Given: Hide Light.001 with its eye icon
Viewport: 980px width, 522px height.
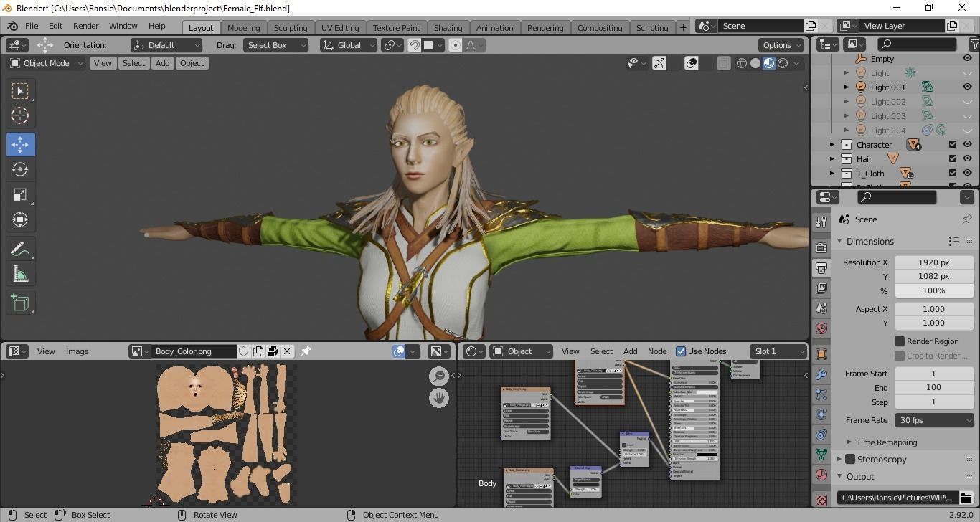Looking at the screenshot, I should pyautogui.click(x=967, y=87).
